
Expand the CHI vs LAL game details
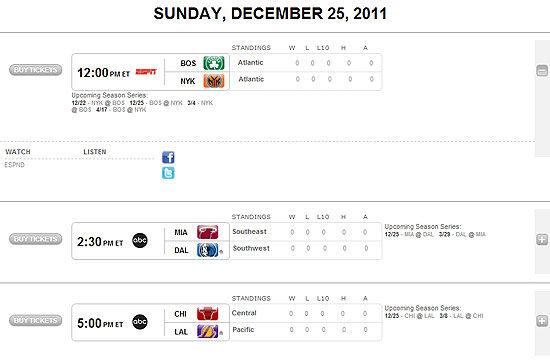542,321
